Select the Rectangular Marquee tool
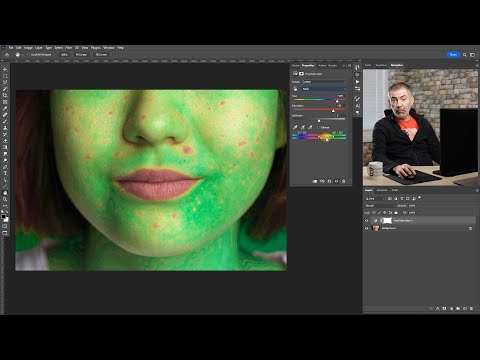 (5, 76)
